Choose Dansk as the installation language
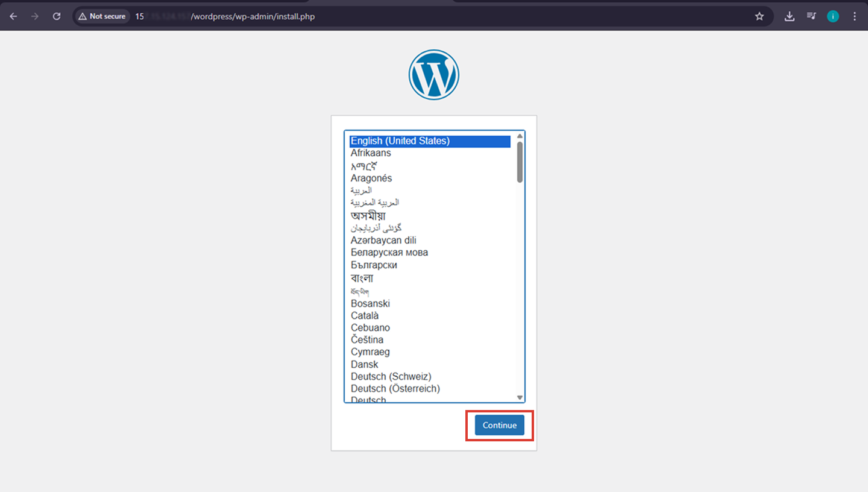This screenshot has height=492, width=868. [364, 364]
